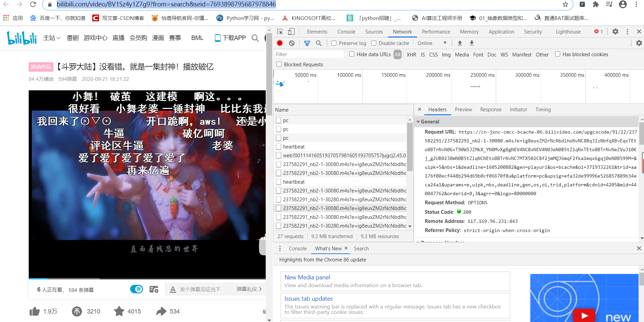
Task: Open Chrome extensions puzzle icon
Action: (x=596, y=4)
